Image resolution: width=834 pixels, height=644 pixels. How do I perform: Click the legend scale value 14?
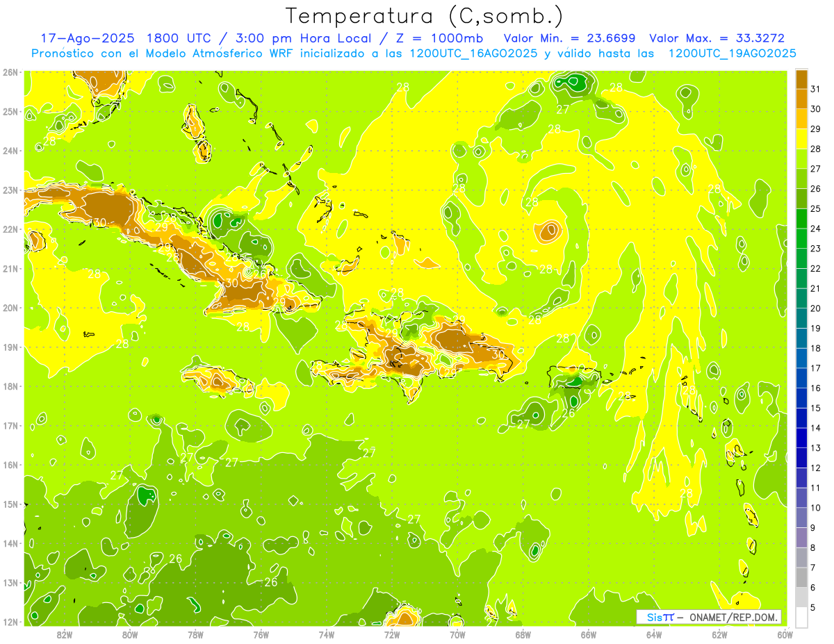click(x=816, y=428)
